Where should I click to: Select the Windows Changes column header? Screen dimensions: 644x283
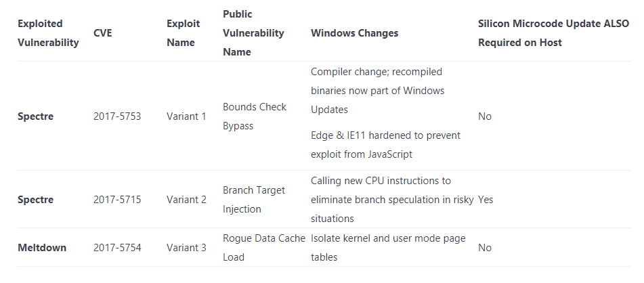[x=354, y=33]
